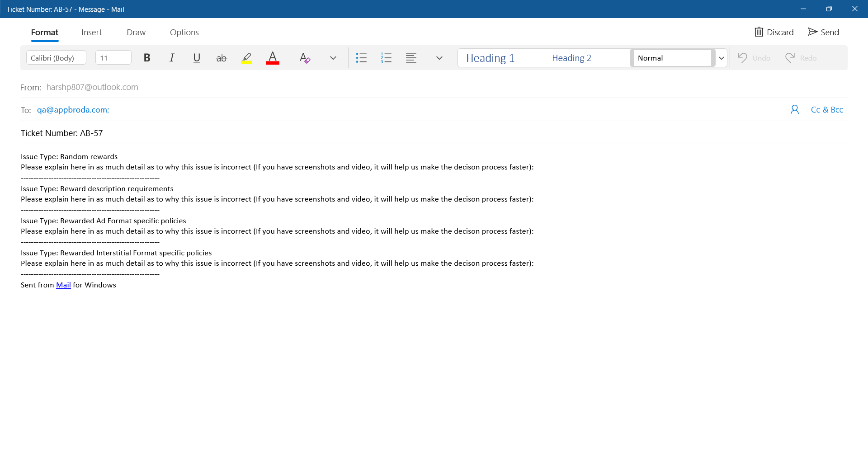Open the Options tab
Image resolution: width=868 pixels, height=456 pixels.
click(x=184, y=33)
